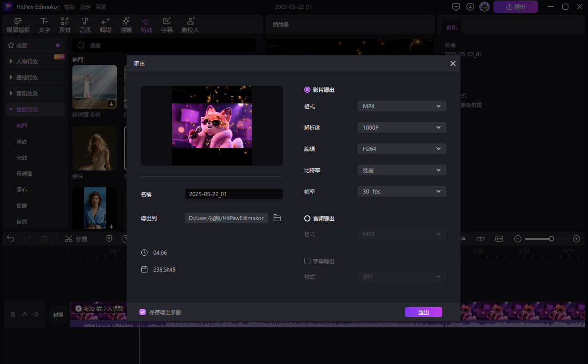This screenshot has height=364, width=588.
Task: Expand the 幀率 30 fps dropdown
Action: [401, 191]
